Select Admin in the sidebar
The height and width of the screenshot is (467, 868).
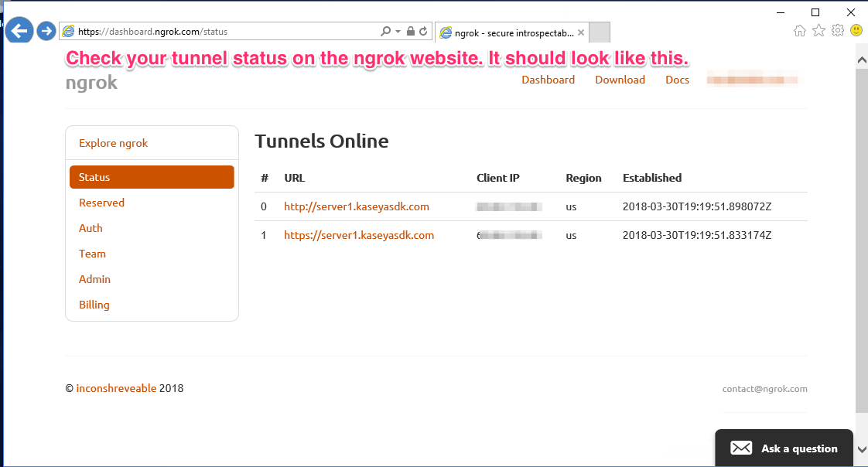click(x=94, y=279)
